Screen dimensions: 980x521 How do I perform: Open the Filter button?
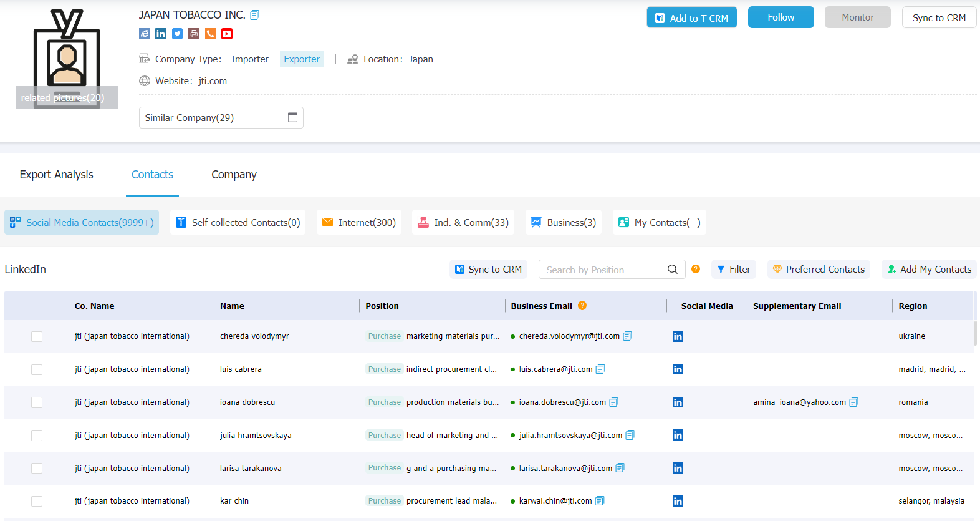click(734, 269)
